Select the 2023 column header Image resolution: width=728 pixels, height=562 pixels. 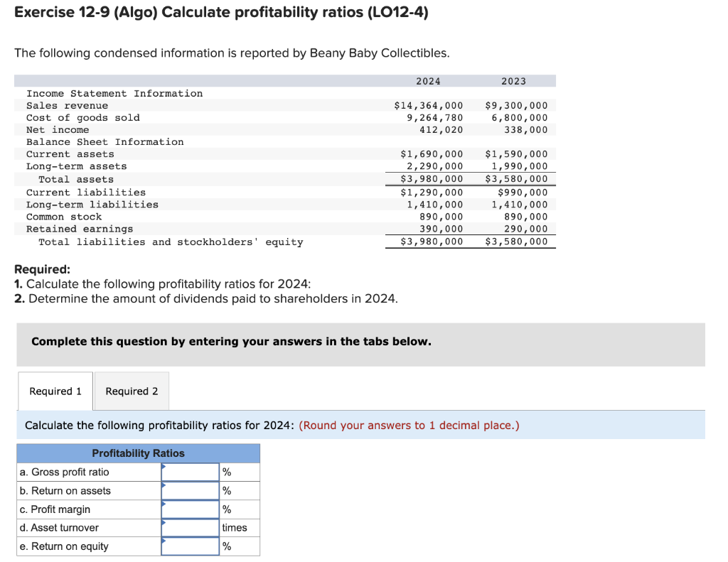[x=513, y=80]
